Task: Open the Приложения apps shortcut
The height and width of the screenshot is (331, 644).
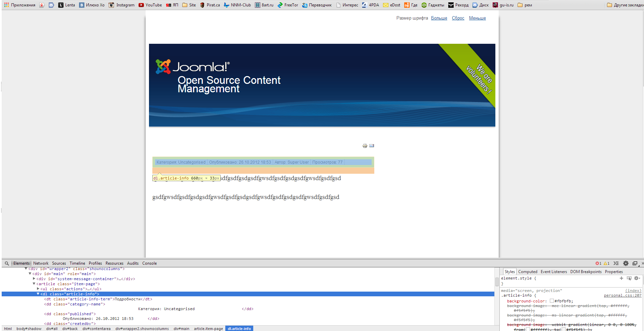Action: [20, 5]
